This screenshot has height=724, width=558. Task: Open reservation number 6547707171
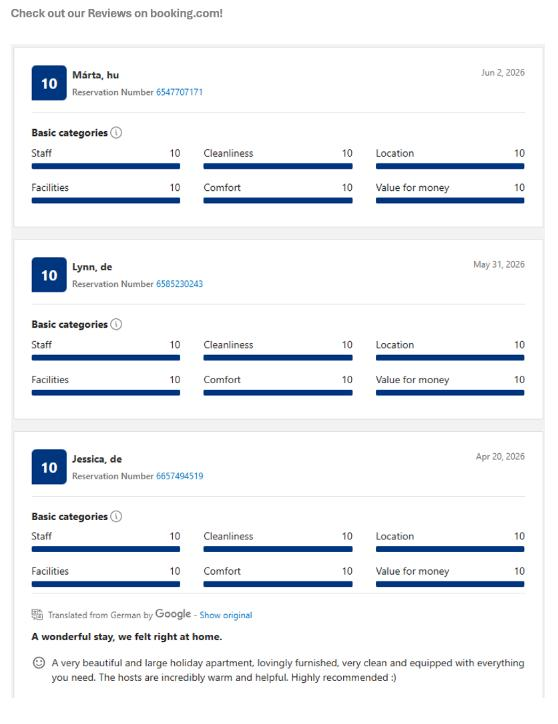[179, 92]
